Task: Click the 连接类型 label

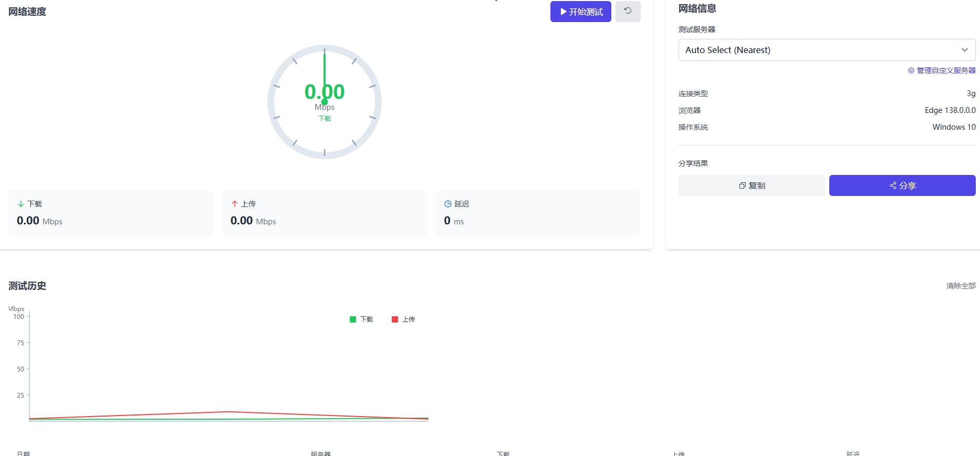Action: click(693, 94)
